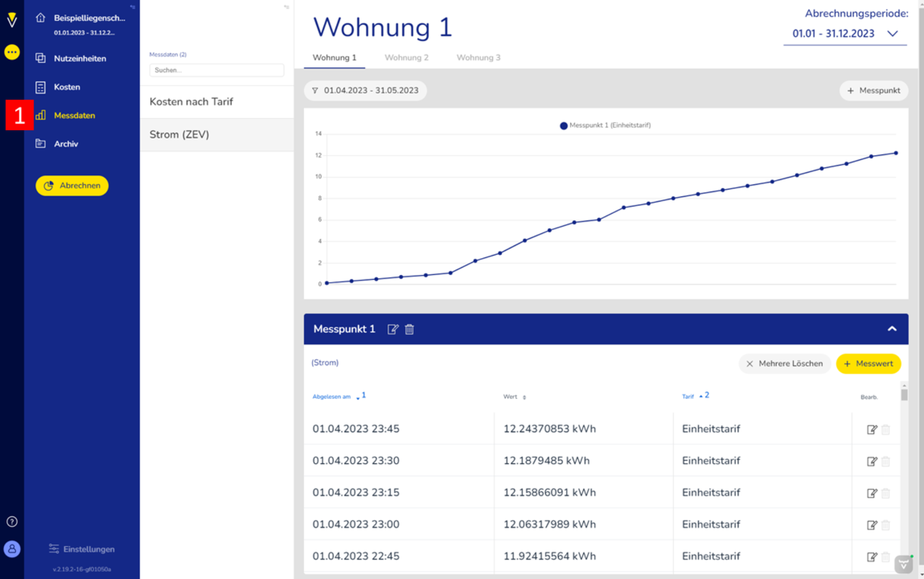Open help question mark icon
The width and height of the screenshot is (924, 579).
pyautogui.click(x=12, y=522)
